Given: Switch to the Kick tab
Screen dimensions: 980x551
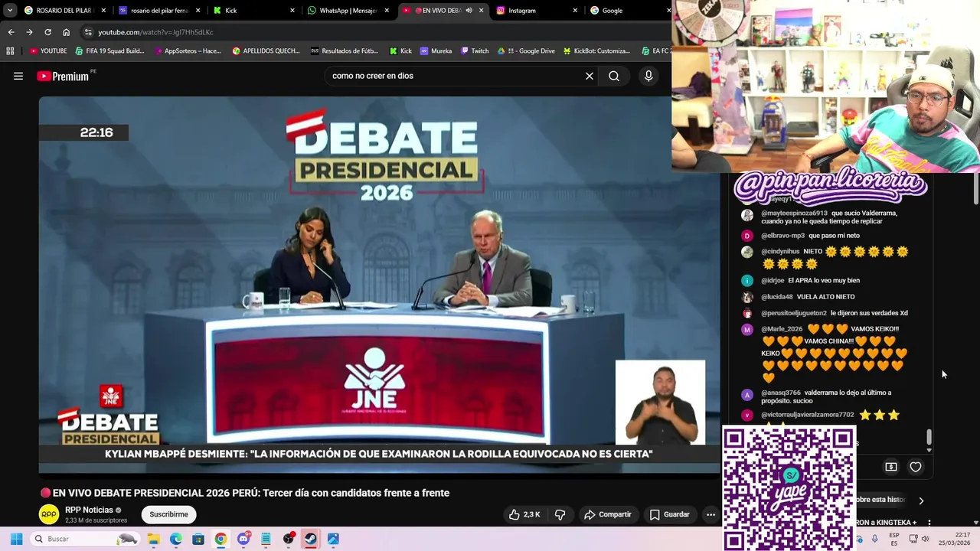Looking at the screenshot, I should (253, 11).
